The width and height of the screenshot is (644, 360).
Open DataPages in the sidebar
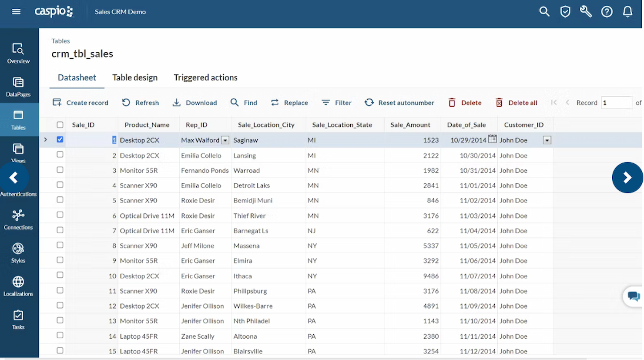click(x=18, y=87)
